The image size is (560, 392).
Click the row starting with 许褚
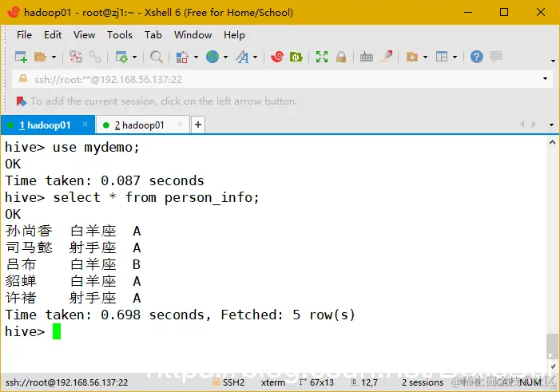tap(73, 298)
